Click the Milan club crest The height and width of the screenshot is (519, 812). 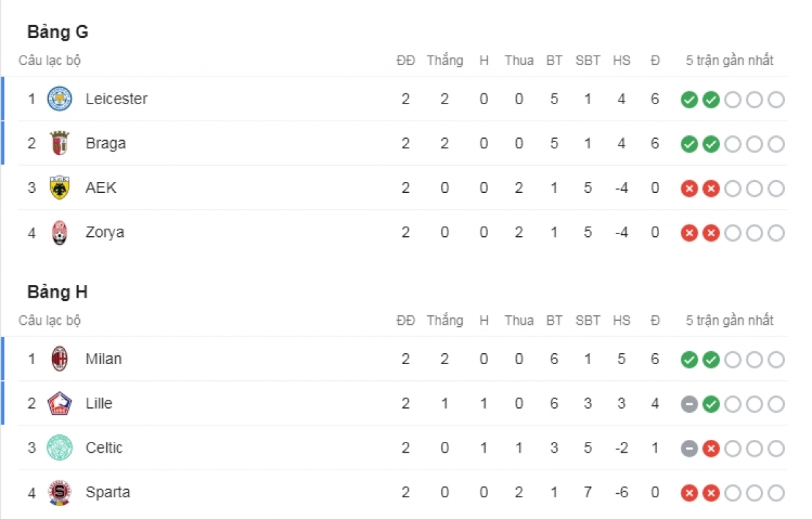click(x=60, y=359)
